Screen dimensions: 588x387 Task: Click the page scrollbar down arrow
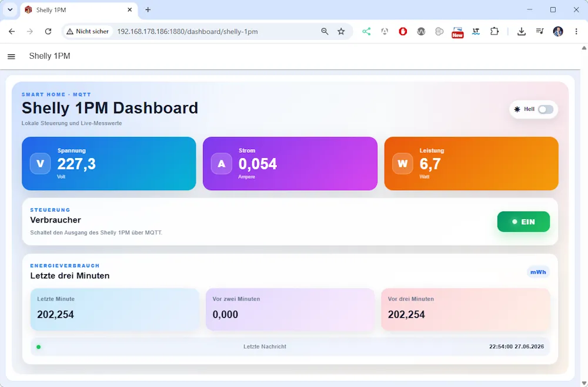click(x=584, y=383)
